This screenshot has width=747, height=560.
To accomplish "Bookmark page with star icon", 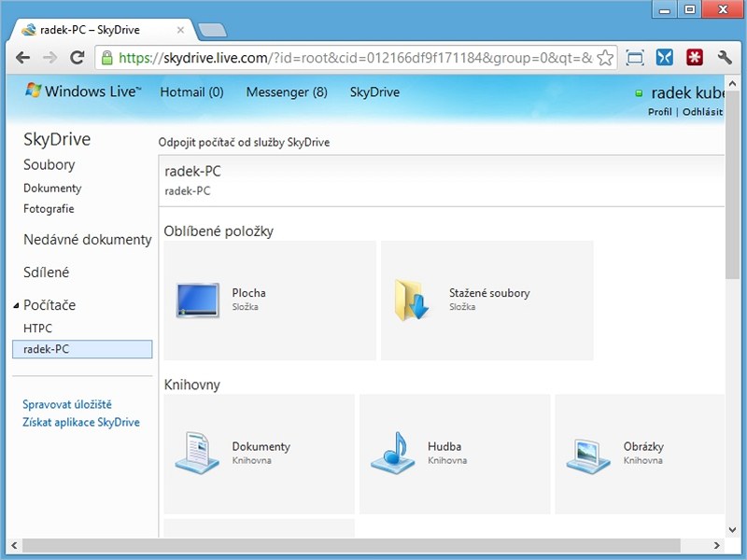I will coord(605,58).
